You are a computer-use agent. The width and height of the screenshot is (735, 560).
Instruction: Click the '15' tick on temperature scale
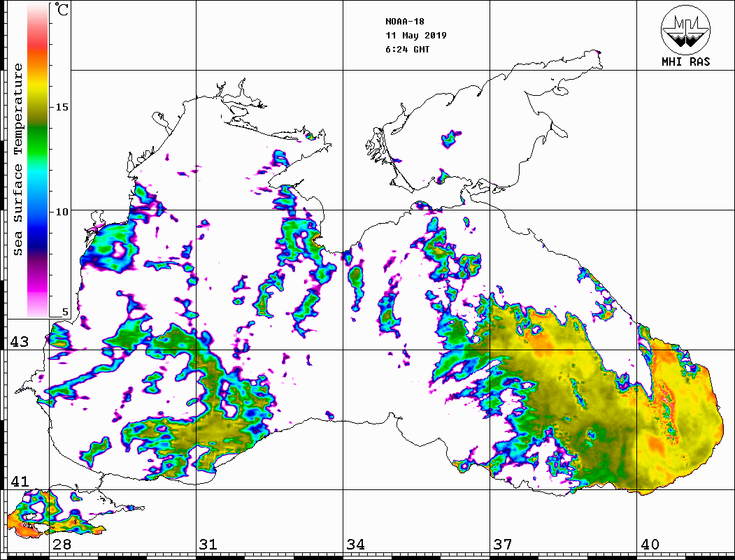tap(62, 107)
